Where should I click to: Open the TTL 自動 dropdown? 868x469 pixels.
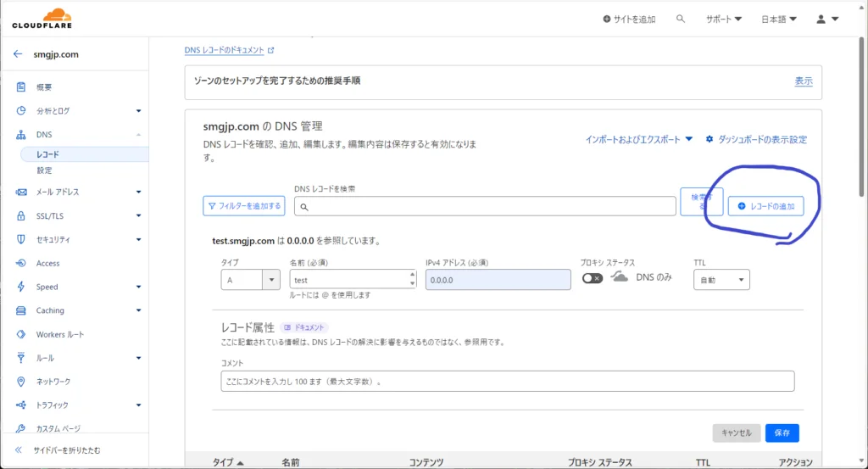pos(721,280)
